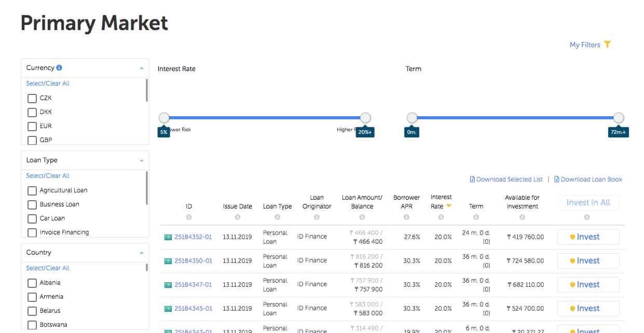
Task: Sort by Available for Investment column header
Action: coord(522,202)
